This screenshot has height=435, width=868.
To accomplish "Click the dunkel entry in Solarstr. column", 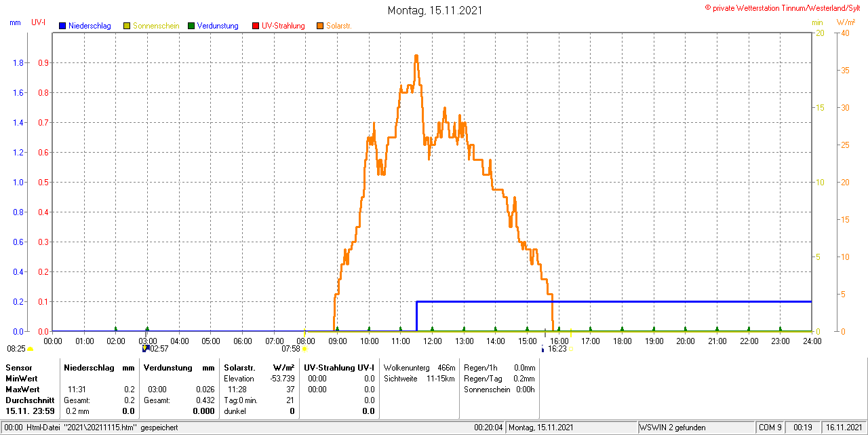I will pyautogui.click(x=235, y=411).
